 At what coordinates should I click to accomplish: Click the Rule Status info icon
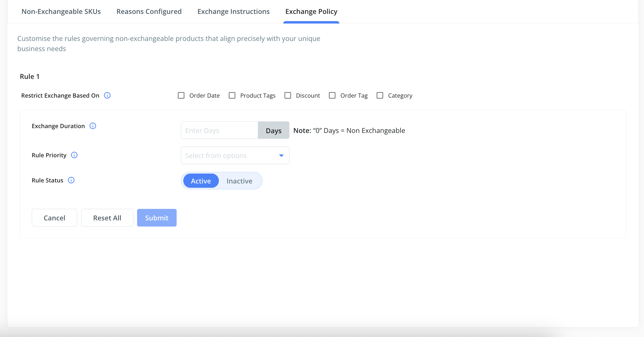click(71, 180)
